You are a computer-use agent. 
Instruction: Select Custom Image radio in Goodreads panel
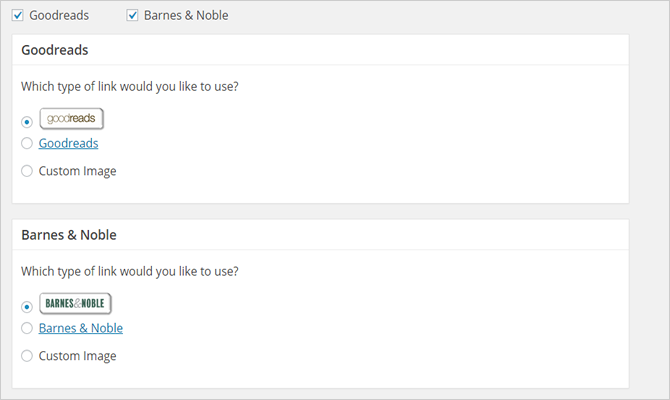27,171
